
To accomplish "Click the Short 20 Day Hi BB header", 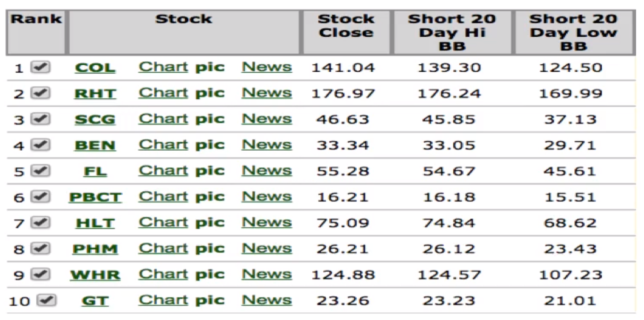I will click(x=452, y=32).
